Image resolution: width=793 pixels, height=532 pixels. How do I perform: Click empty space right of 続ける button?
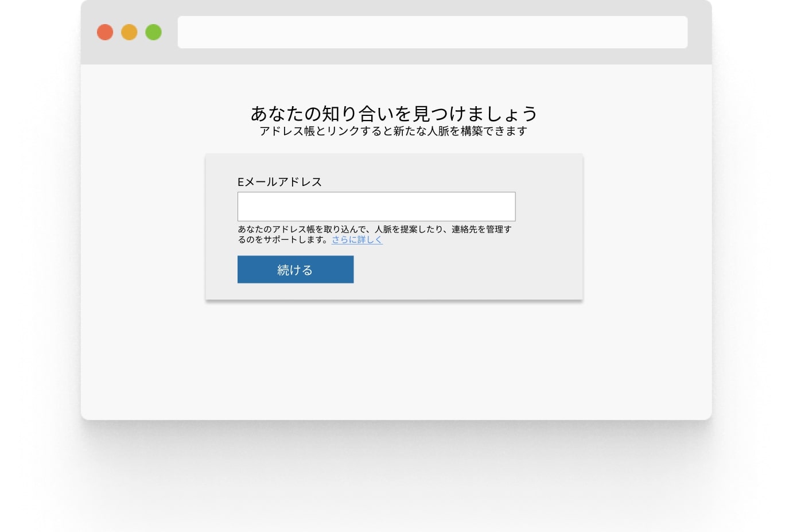[459, 270]
